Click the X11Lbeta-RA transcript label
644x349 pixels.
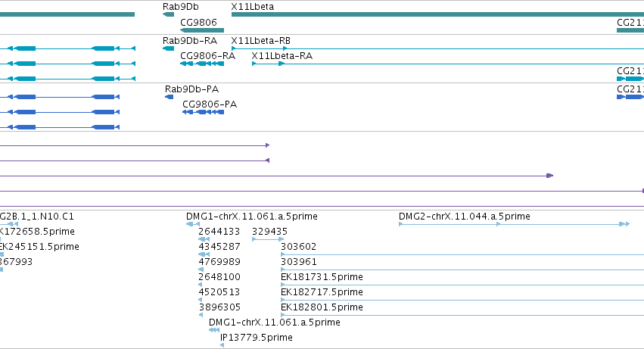282,55
